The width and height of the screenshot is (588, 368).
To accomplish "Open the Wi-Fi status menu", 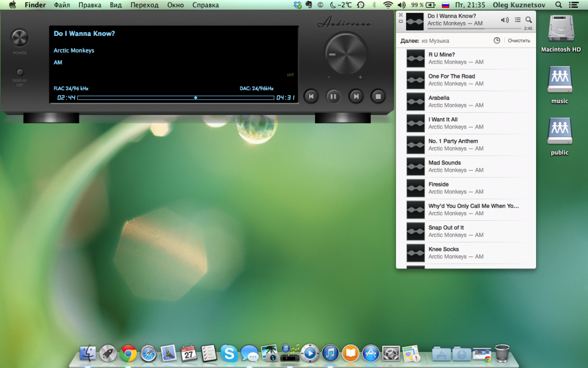I will (x=388, y=5).
